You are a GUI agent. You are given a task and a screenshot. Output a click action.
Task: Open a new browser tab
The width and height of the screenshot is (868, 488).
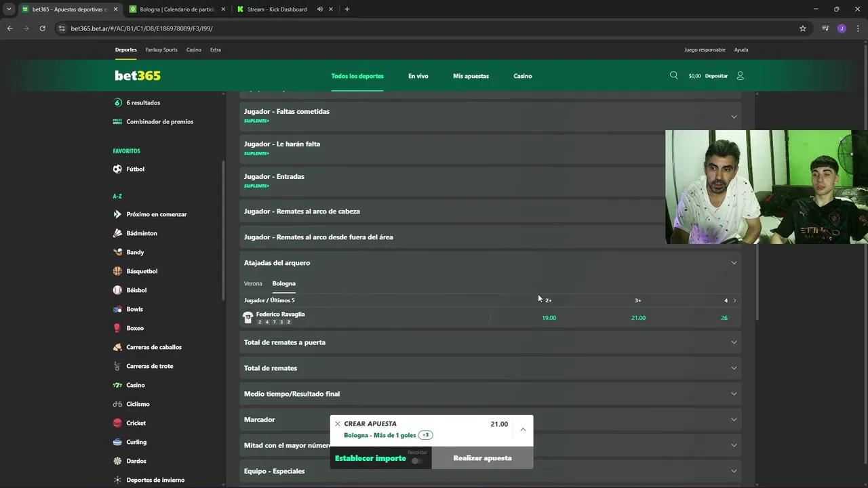tap(347, 9)
